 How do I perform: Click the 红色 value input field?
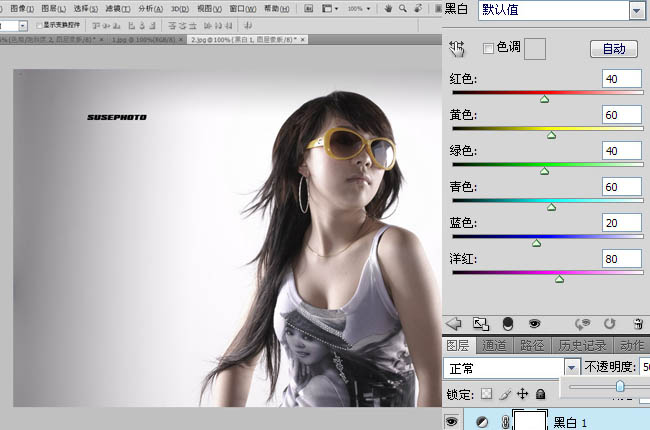click(x=621, y=79)
